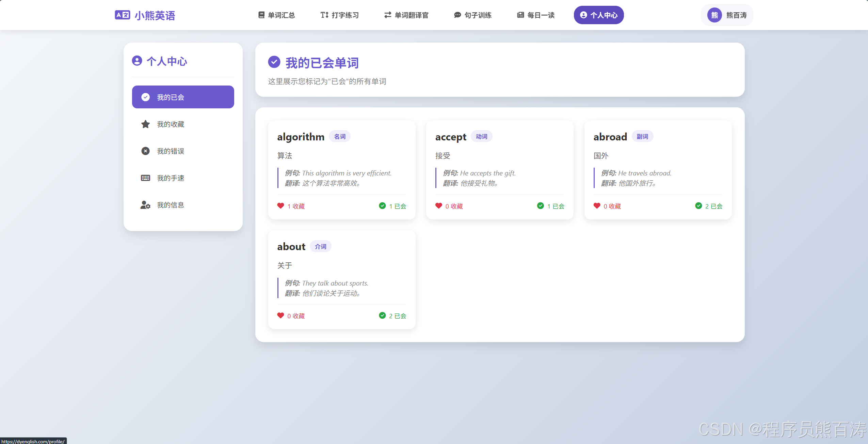868x444 pixels.
Task: Click the word 'abroad' card title
Action: [610, 137]
